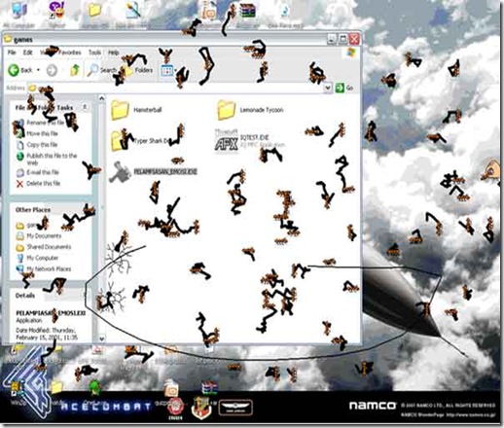This screenshot has height=428, width=504.
Task: Open the File menu
Action: point(12,53)
